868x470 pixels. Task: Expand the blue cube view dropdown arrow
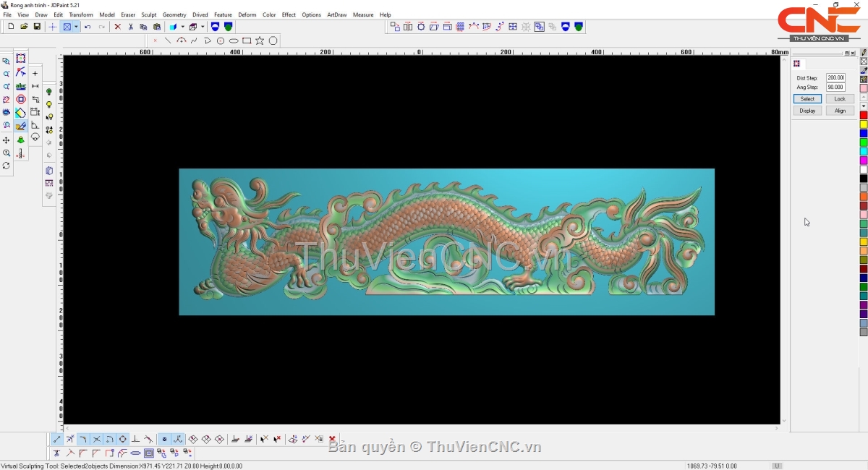click(182, 27)
